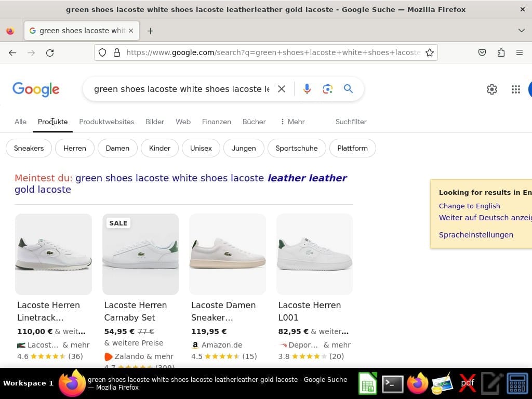The height and width of the screenshot is (399, 532).
Task: Click the Google logo
Action: pos(36,89)
